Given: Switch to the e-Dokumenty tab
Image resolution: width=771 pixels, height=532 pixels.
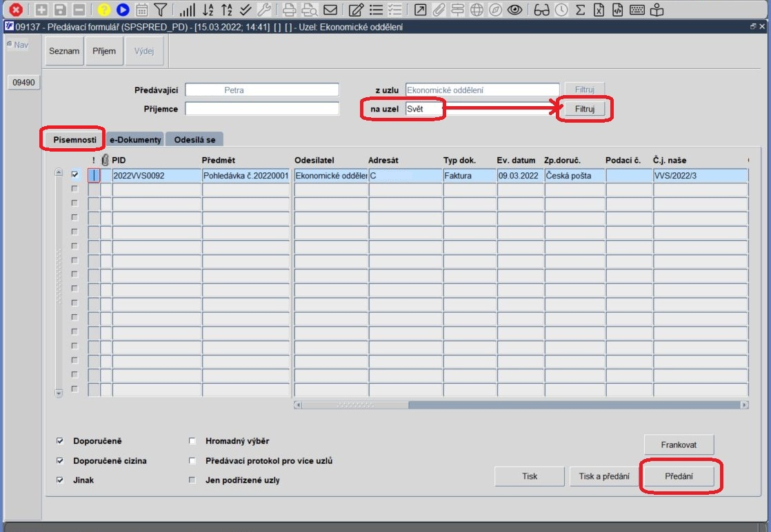Looking at the screenshot, I should point(135,139).
